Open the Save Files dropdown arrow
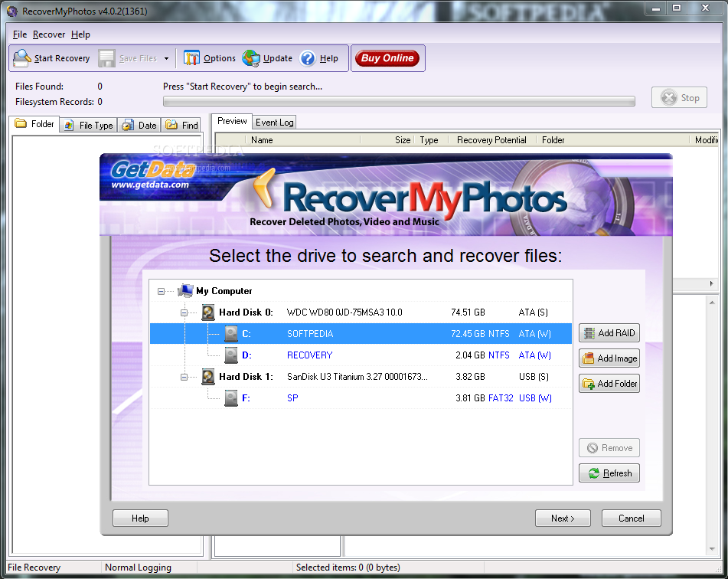The height and width of the screenshot is (579, 728). pos(166,58)
